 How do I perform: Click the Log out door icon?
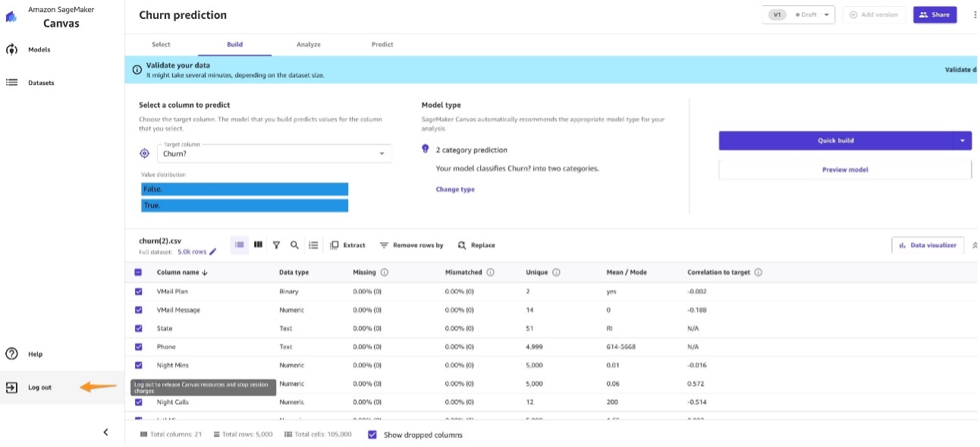[x=11, y=387]
